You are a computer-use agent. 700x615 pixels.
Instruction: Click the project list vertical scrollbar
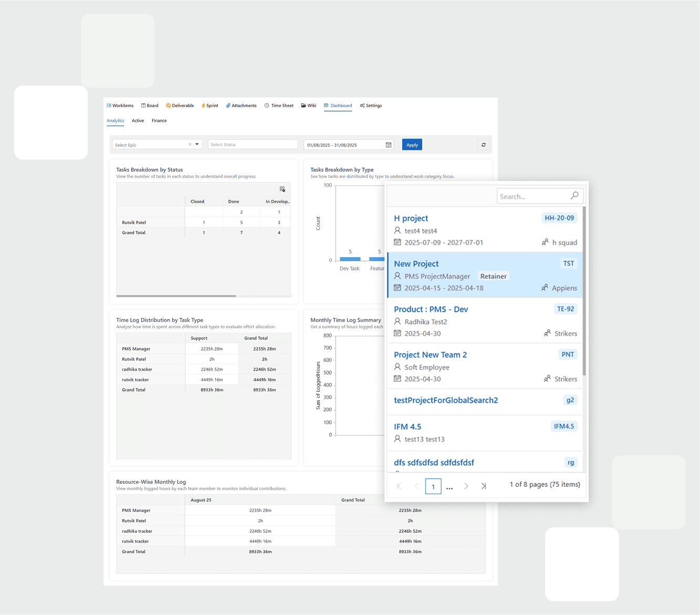(584, 291)
